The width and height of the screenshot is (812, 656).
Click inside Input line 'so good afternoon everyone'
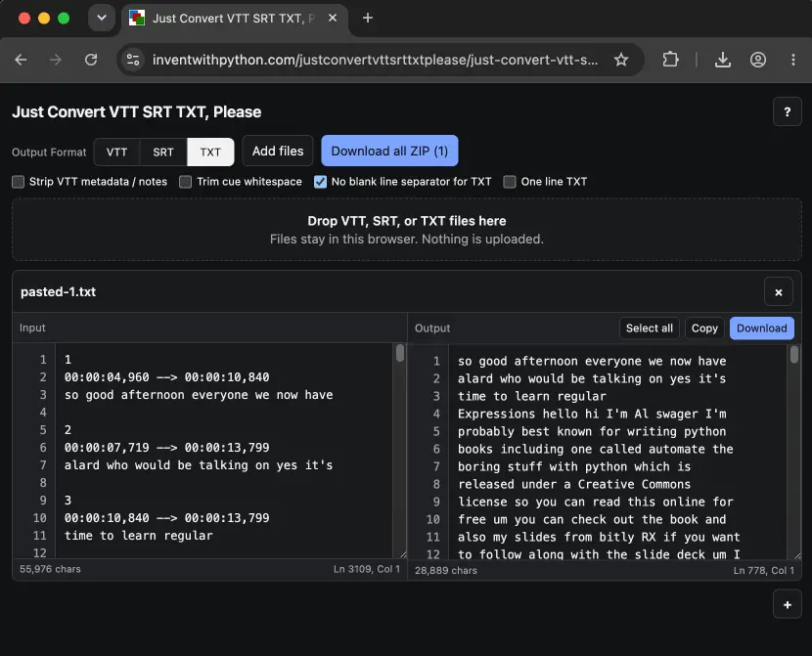(x=199, y=395)
